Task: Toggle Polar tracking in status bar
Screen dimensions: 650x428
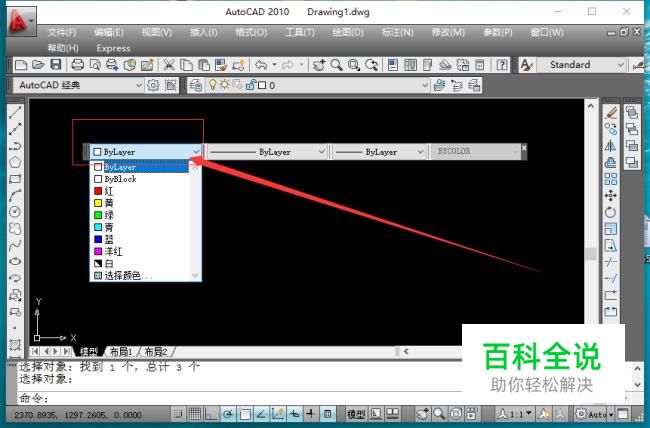Action: tap(228, 413)
